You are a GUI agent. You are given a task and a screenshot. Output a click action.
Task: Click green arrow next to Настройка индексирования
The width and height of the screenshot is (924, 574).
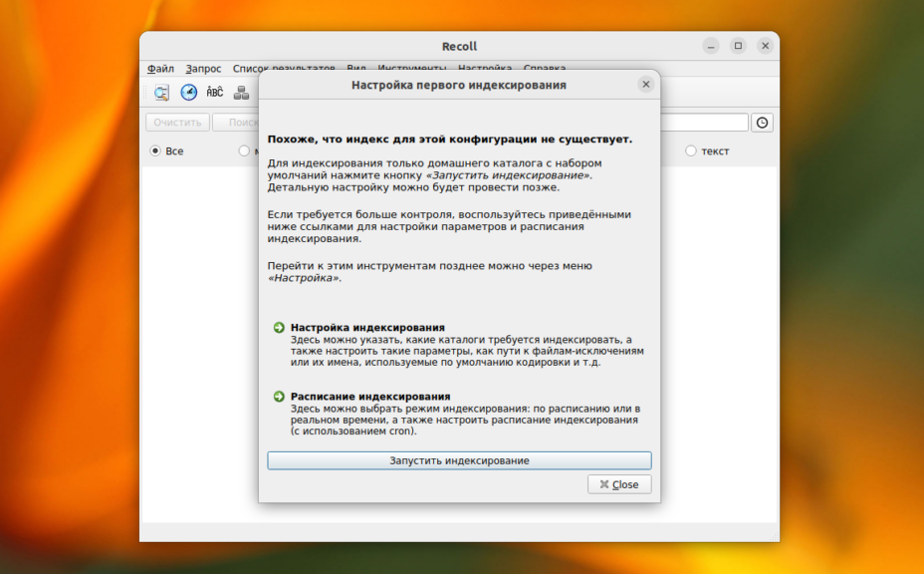point(279,328)
